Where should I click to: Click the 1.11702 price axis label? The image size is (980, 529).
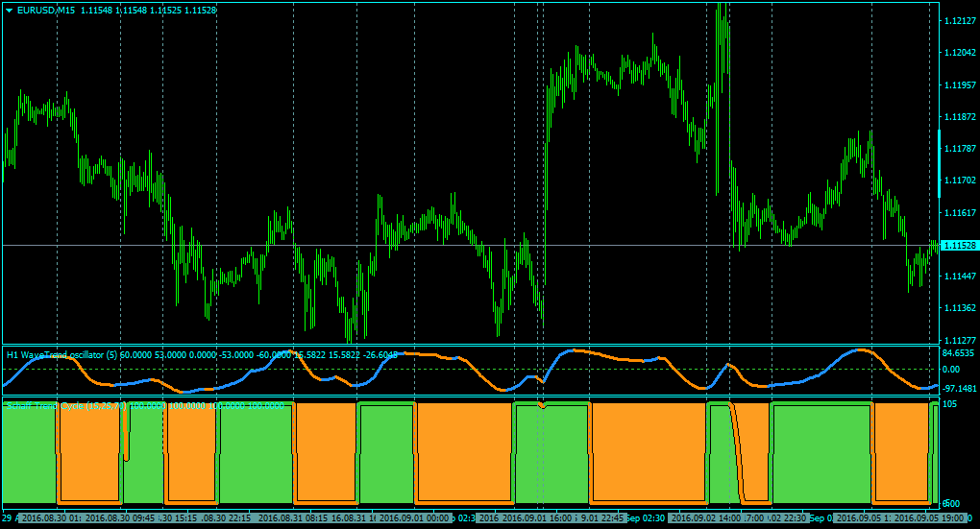click(x=960, y=180)
